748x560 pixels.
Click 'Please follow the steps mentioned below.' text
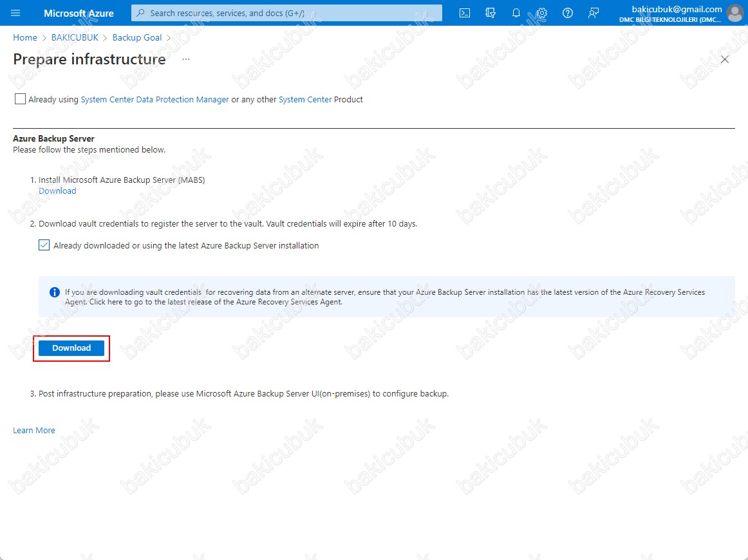tap(89, 150)
